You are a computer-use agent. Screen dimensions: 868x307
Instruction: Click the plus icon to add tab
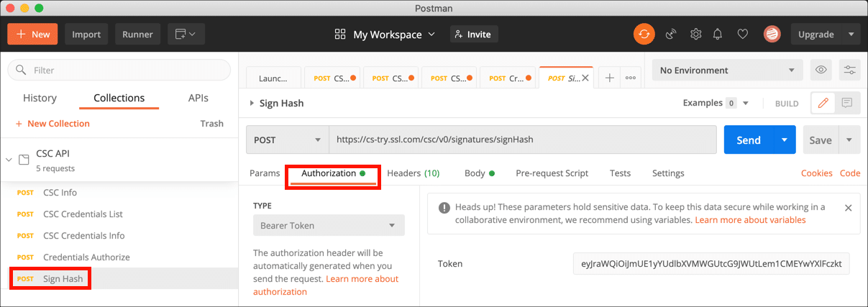click(609, 78)
